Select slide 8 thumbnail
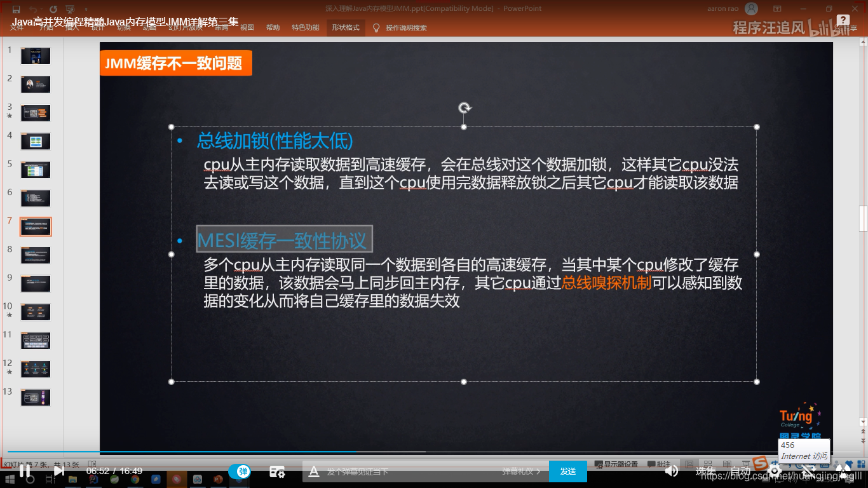 tap(36, 255)
